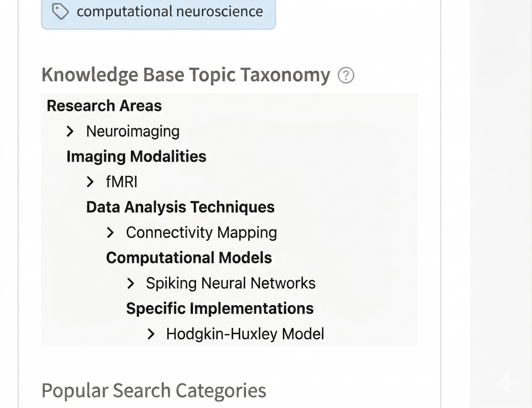The width and height of the screenshot is (532, 408).
Task: Select the Connectivity Mapping topic label
Action: tap(201, 233)
